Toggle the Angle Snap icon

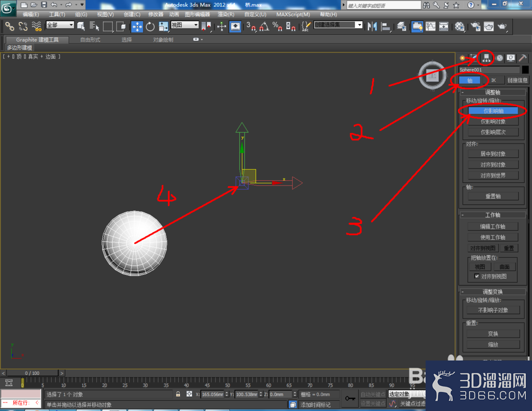coord(264,27)
